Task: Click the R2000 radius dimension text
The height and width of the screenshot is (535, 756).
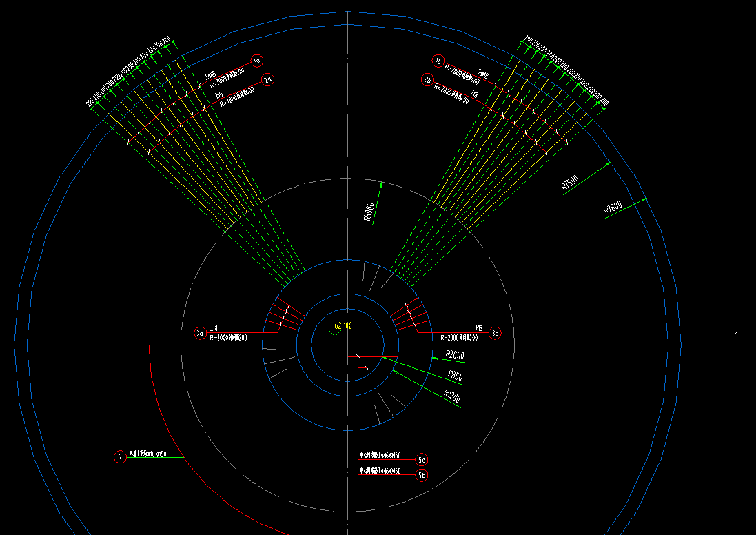Action: pos(455,355)
